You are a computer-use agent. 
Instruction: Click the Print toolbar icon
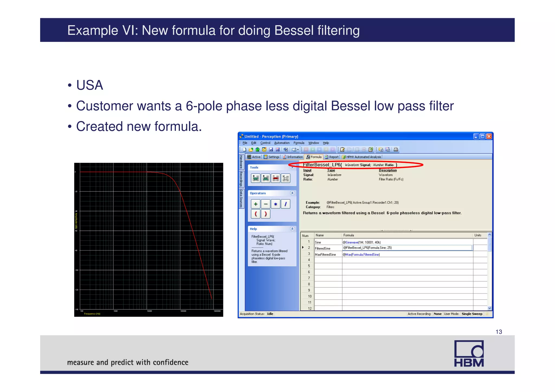coord(396,150)
